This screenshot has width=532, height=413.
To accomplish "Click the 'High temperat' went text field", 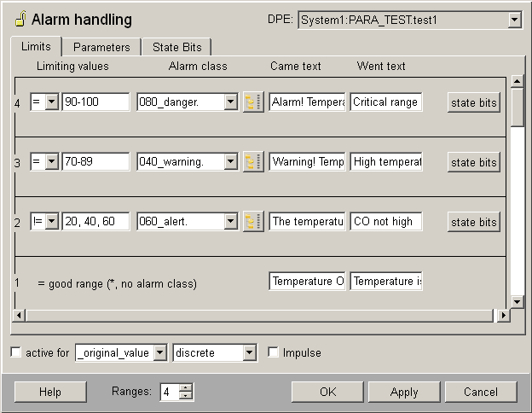I will tap(386, 161).
